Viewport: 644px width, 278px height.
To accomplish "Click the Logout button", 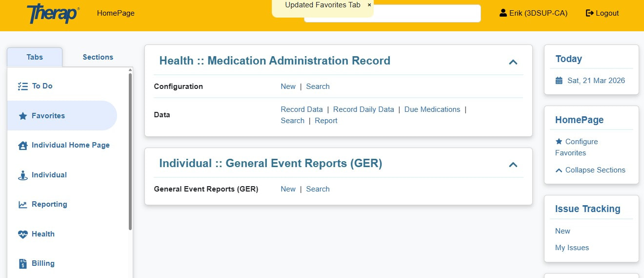I will [x=602, y=13].
